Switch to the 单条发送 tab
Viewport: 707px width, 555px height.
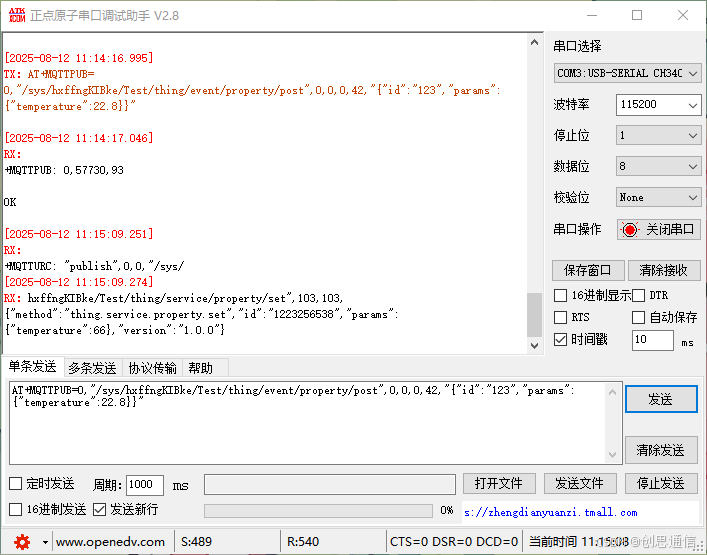pos(32,367)
